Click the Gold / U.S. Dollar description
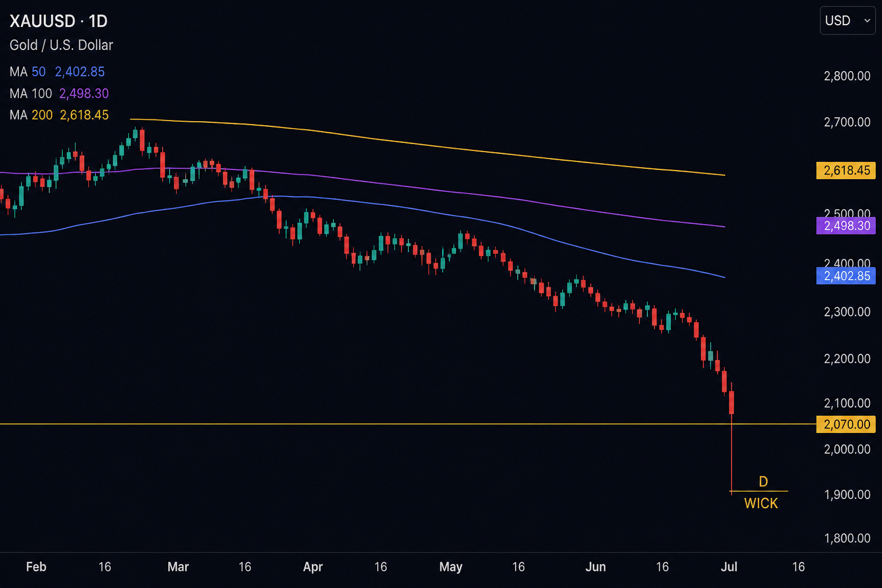882x588 pixels. coord(61,45)
